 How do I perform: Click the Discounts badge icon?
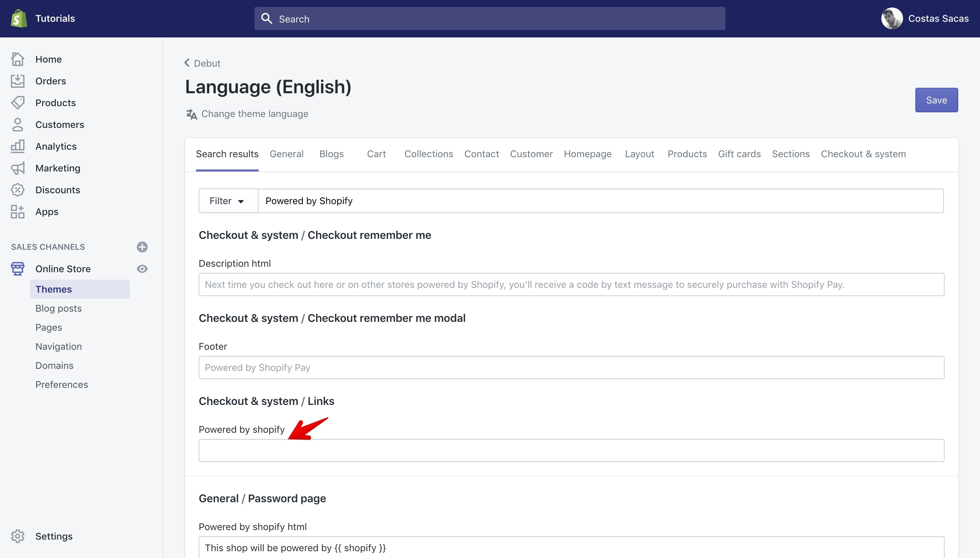[18, 190]
